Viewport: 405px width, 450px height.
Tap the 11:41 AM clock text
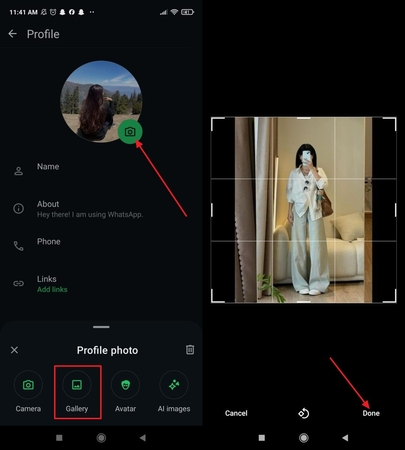[24, 12]
